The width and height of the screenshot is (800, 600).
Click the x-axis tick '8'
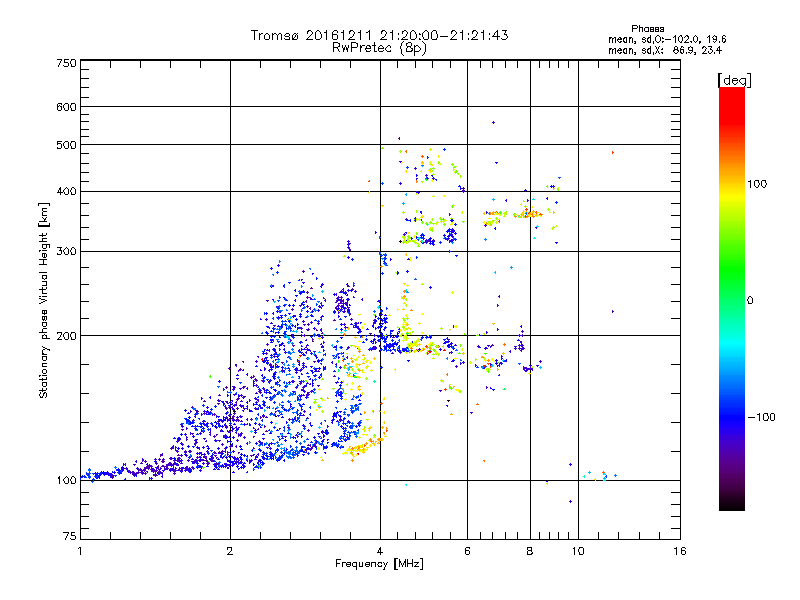(530, 551)
